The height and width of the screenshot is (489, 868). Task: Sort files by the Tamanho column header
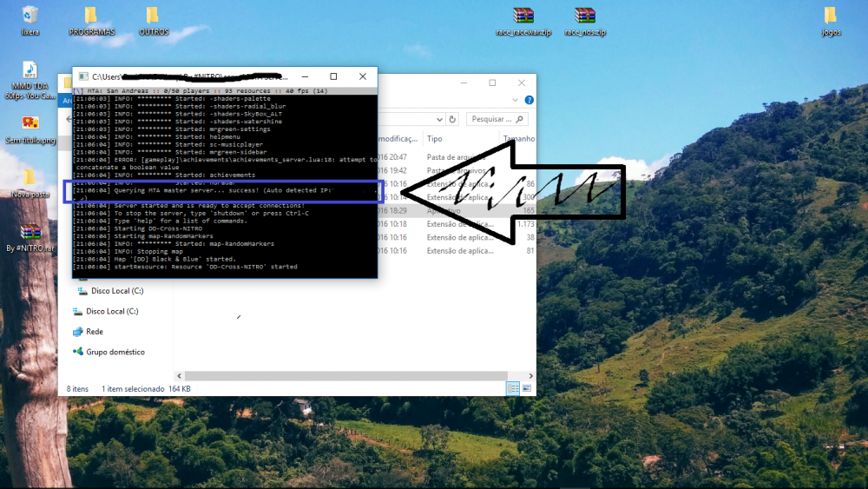click(x=518, y=139)
